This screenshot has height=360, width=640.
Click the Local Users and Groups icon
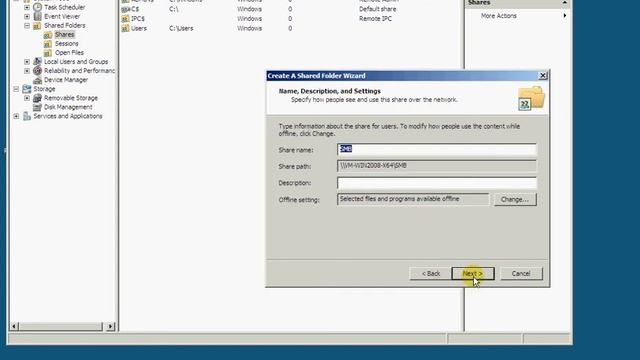pos(38,62)
